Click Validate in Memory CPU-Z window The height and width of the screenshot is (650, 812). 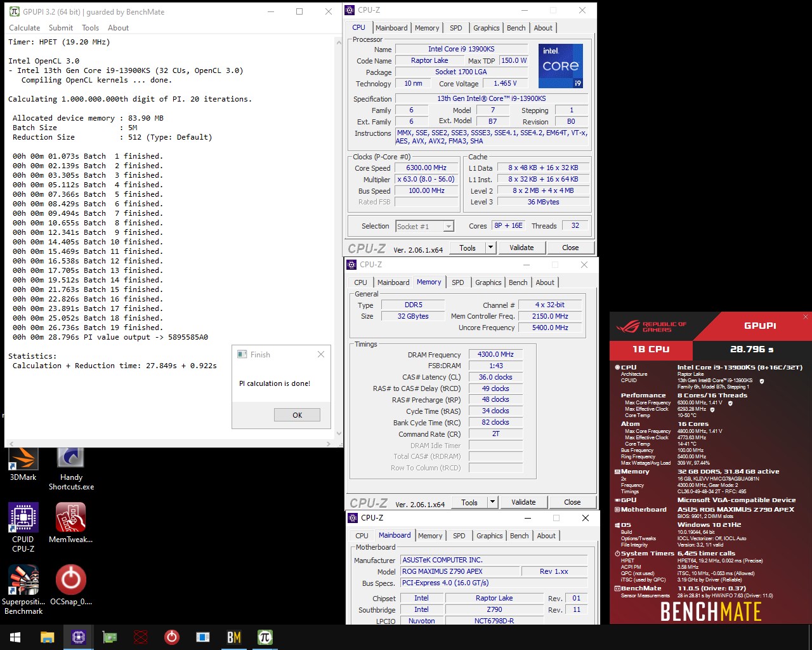[523, 502]
